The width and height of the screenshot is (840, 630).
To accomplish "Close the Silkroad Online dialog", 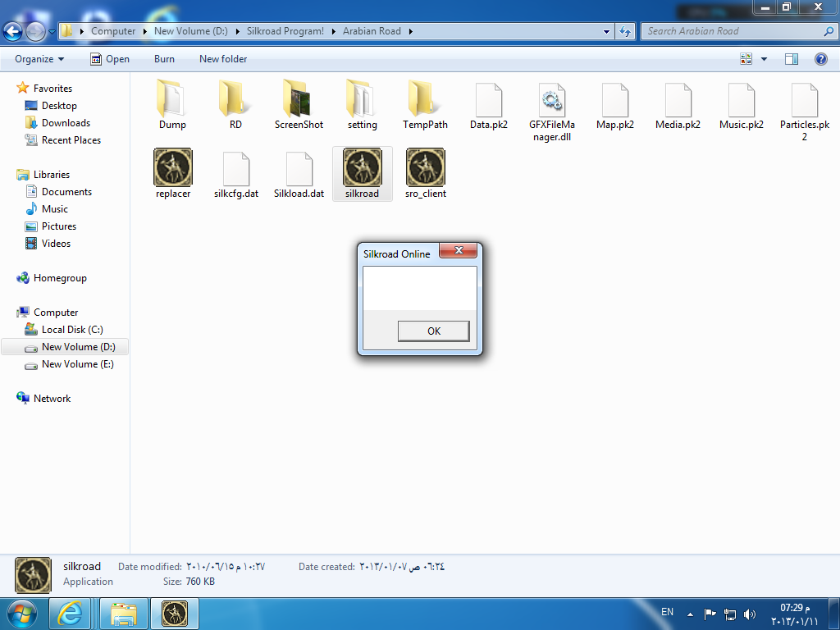I will tap(458, 251).
